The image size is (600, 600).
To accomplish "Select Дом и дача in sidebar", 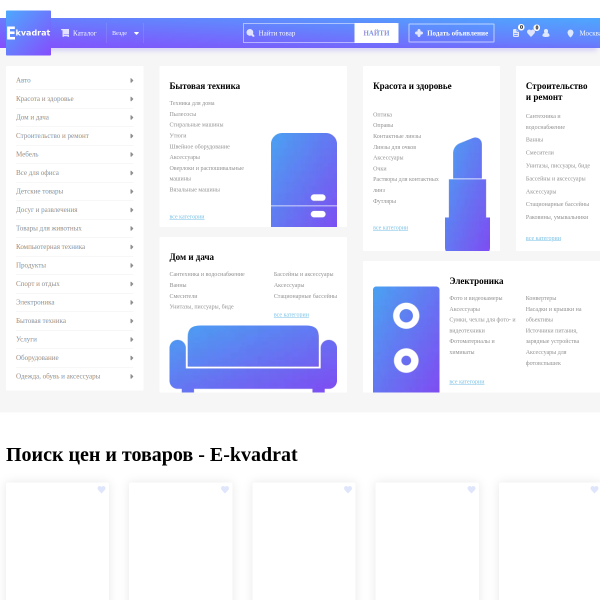I will 33,117.
